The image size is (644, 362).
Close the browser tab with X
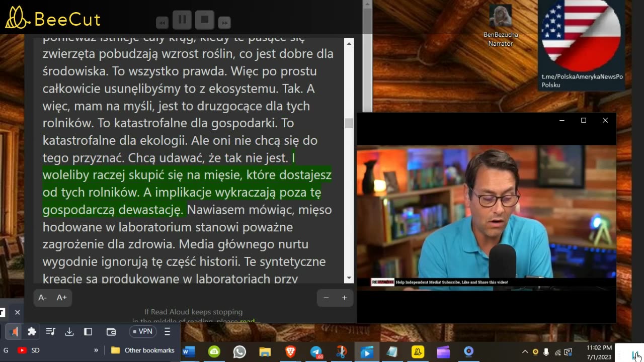tap(17, 312)
